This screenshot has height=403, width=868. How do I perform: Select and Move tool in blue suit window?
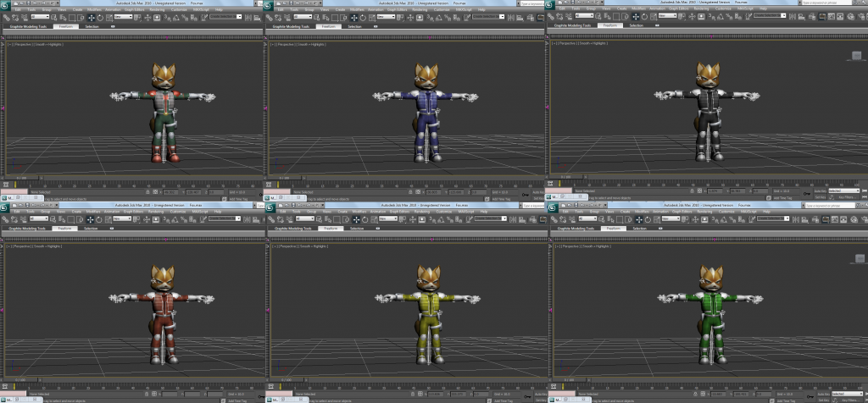tap(353, 17)
